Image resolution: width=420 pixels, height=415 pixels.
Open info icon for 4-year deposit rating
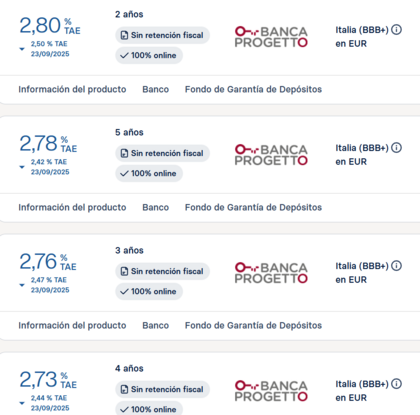click(396, 384)
